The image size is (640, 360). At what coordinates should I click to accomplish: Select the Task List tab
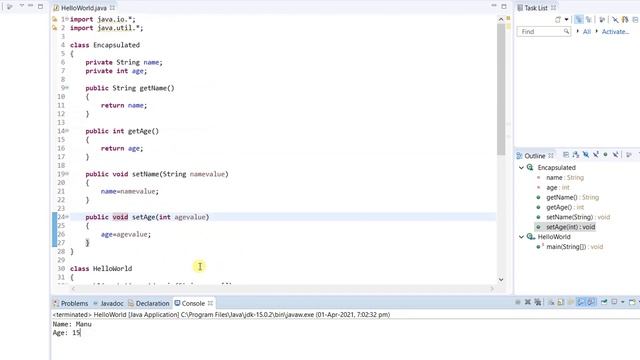pos(536,8)
